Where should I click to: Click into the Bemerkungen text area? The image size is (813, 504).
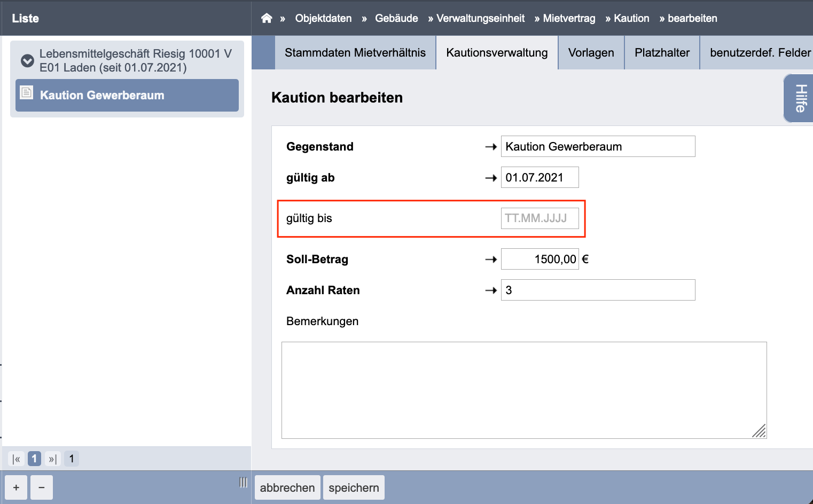(524, 390)
